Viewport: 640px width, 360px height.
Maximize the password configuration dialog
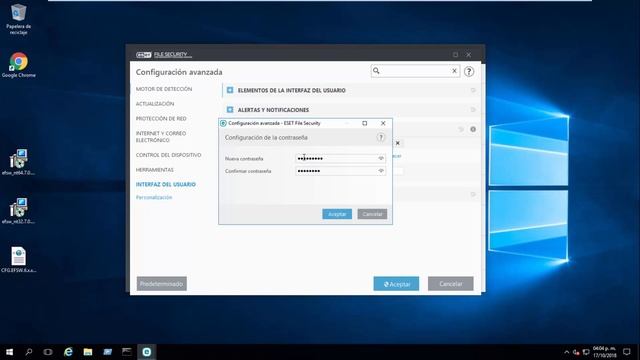364,123
